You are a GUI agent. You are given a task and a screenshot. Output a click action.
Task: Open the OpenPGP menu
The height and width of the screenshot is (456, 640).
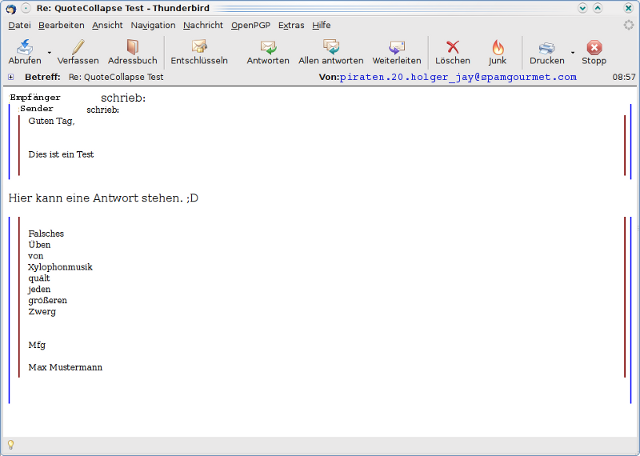pos(250,25)
